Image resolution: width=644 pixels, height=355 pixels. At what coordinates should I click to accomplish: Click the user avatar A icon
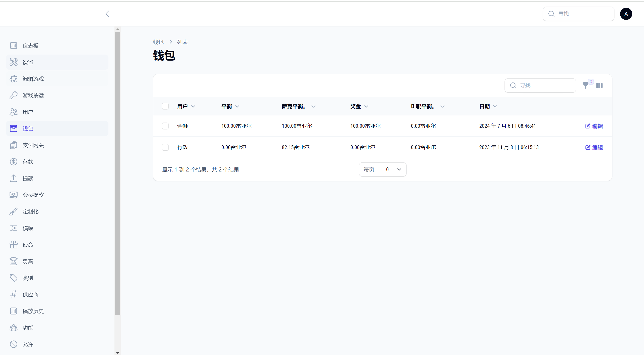point(626,14)
